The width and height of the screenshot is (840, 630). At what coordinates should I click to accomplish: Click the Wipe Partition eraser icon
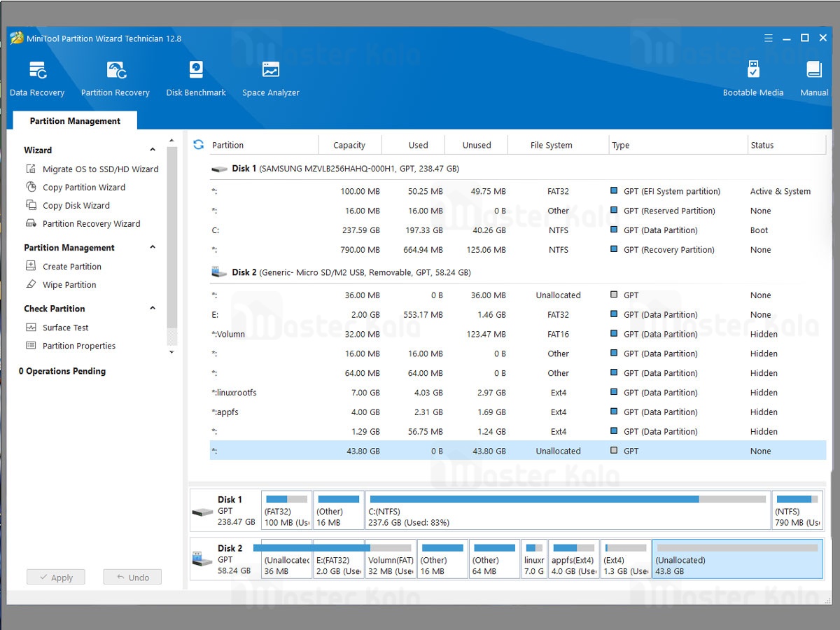pyautogui.click(x=31, y=284)
